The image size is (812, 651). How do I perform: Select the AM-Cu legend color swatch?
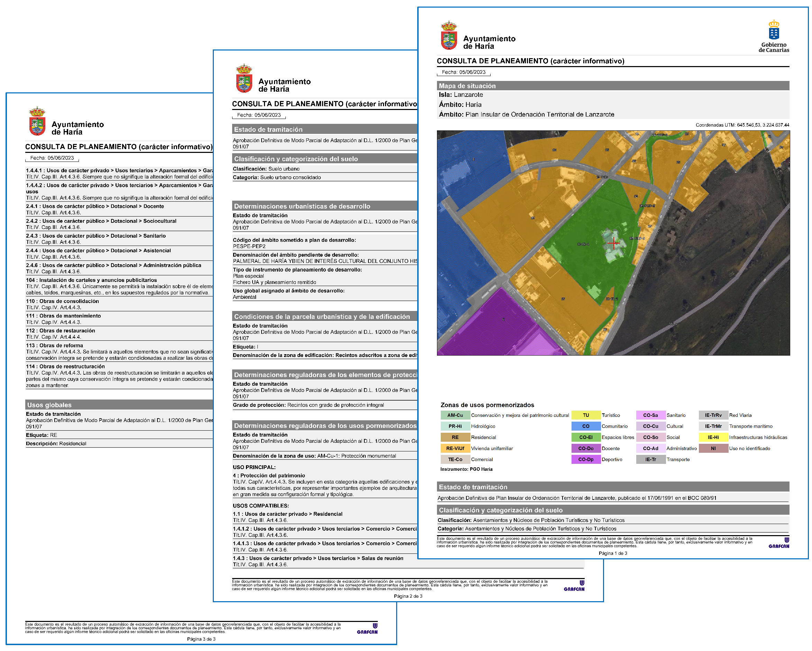point(455,415)
